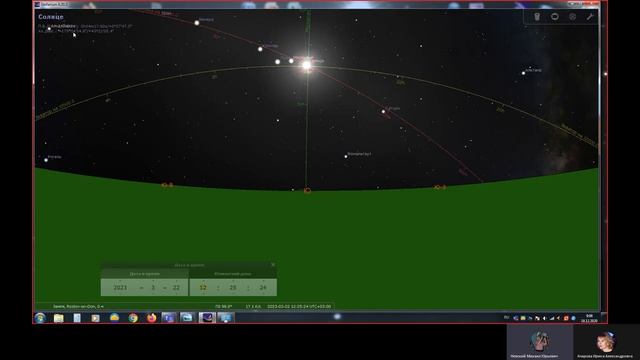Screen dimensions: 640x360
Task: Click the orange round tray icon
Action: point(566,318)
